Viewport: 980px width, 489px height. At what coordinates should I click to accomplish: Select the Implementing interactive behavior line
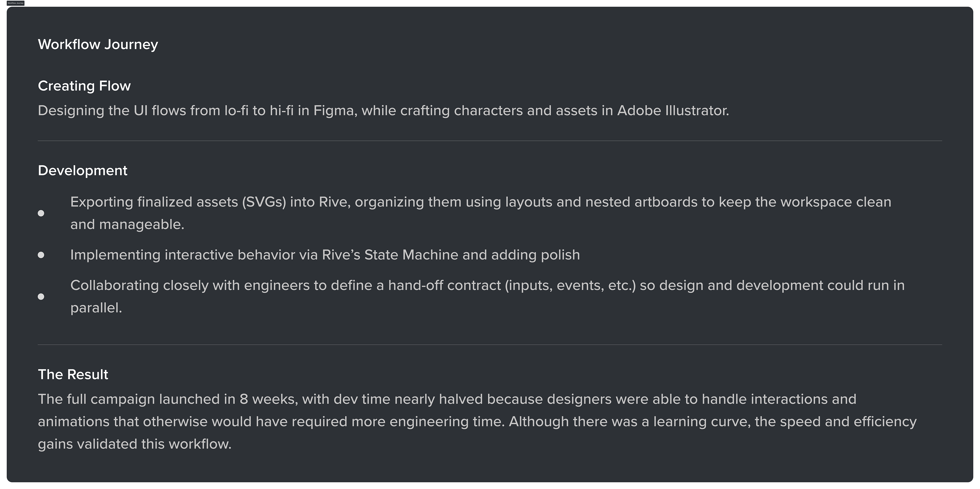click(325, 255)
